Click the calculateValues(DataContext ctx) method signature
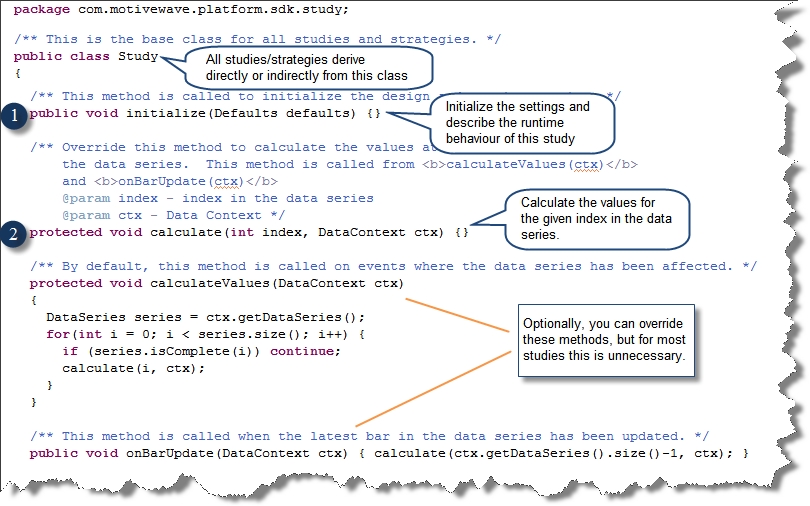810x506 pixels. tap(216, 283)
